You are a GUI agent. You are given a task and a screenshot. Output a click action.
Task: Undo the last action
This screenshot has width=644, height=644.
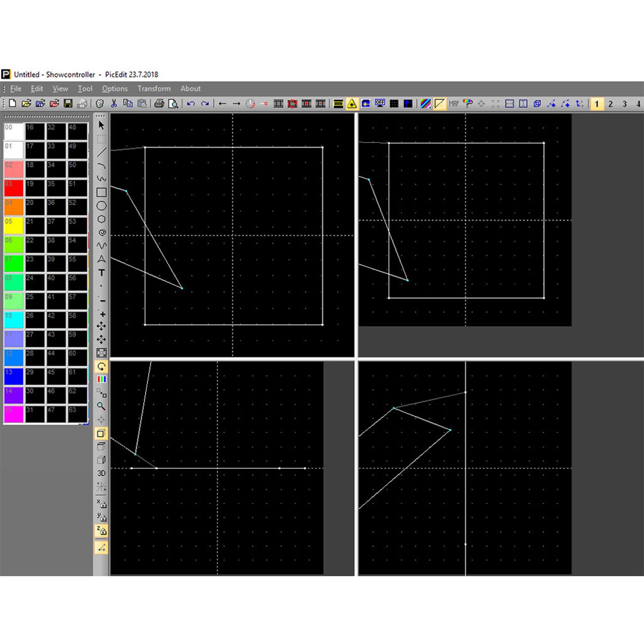pos(191,103)
